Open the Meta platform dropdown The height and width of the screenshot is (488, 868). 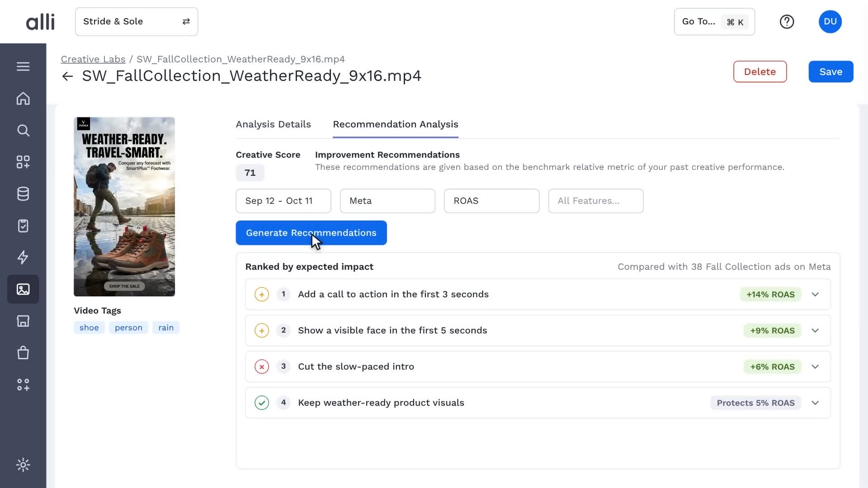[x=387, y=201]
